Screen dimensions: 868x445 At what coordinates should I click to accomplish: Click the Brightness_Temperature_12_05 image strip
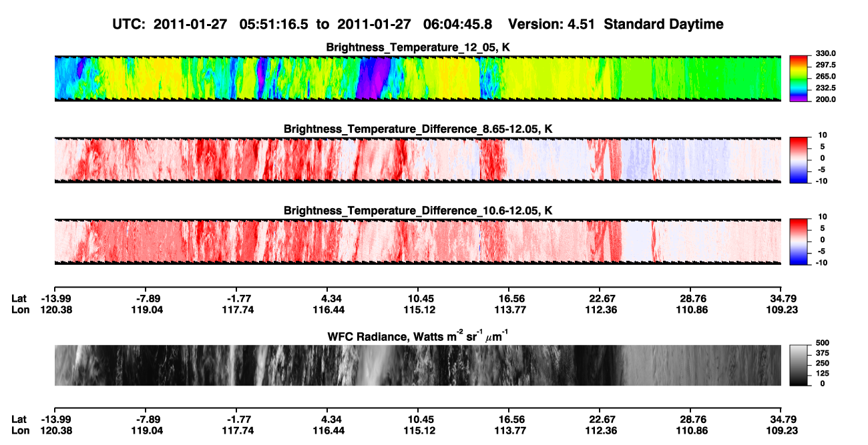(417, 78)
